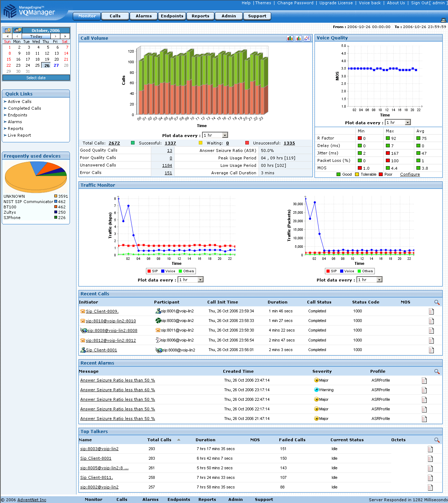448x503 pixels.
Task: Open details icon for the 23:59:34 call
Action: tap(431, 311)
